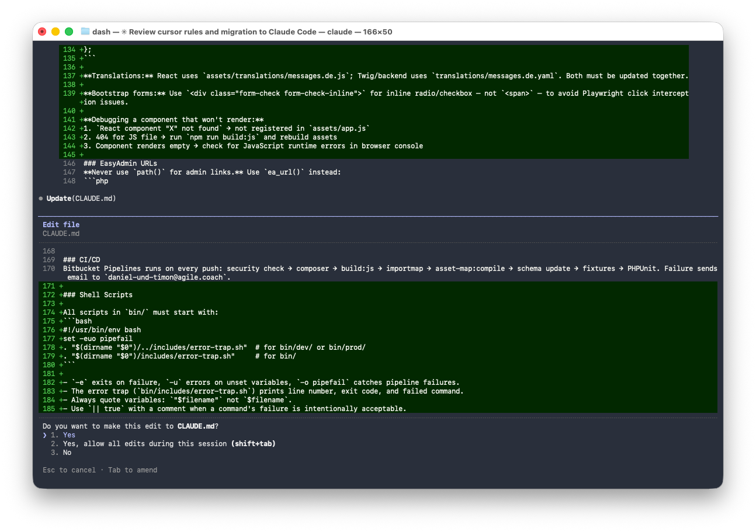This screenshot has width=756, height=532.
Task: Click the folder icon in title bar
Action: (x=85, y=32)
